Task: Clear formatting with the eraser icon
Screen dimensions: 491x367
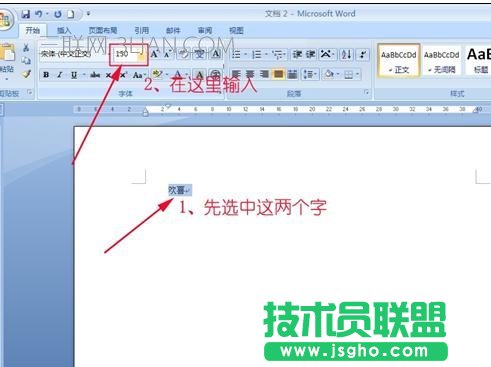Action: (184, 54)
